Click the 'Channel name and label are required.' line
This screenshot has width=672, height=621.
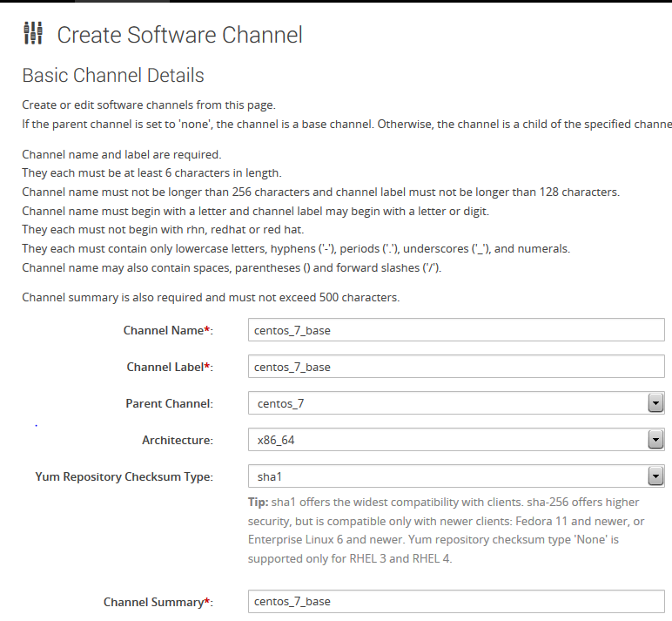(122, 154)
